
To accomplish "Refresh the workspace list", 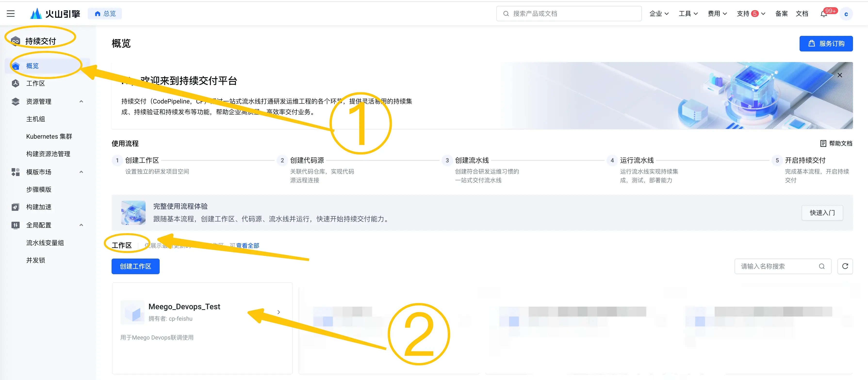I will (845, 266).
